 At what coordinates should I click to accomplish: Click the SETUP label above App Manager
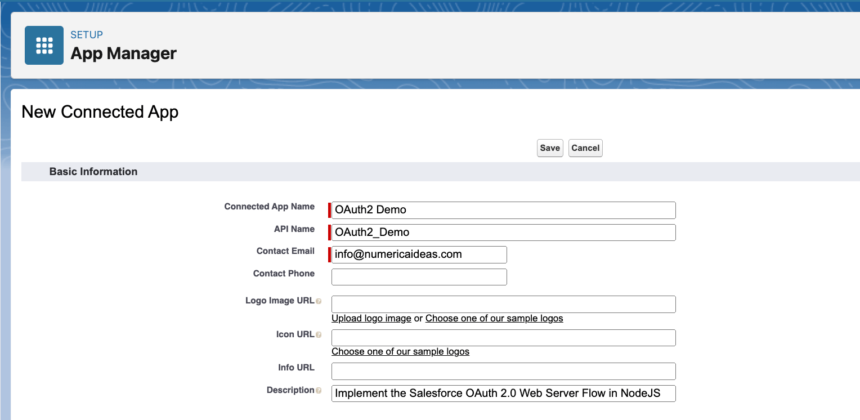[x=86, y=35]
